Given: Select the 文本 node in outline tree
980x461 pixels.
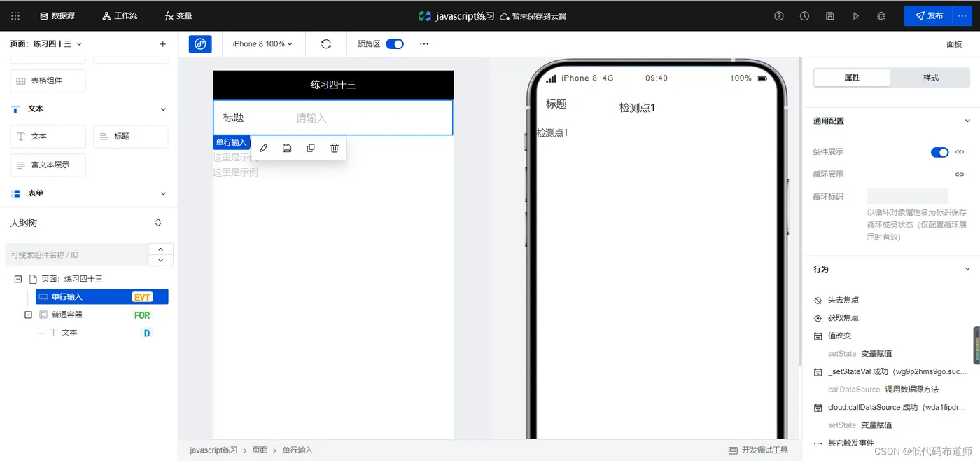Looking at the screenshot, I should coord(70,333).
